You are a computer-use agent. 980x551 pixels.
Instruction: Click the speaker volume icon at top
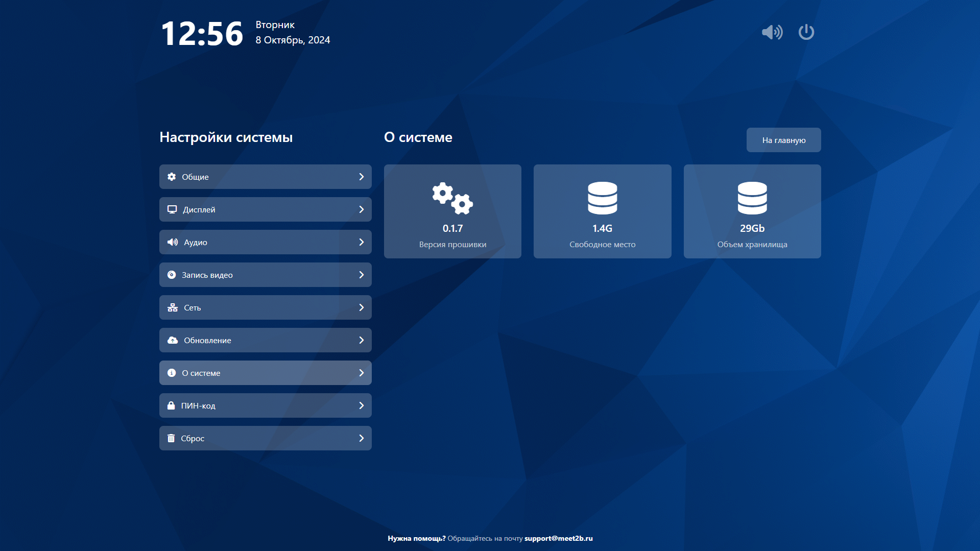(x=772, y=32)
